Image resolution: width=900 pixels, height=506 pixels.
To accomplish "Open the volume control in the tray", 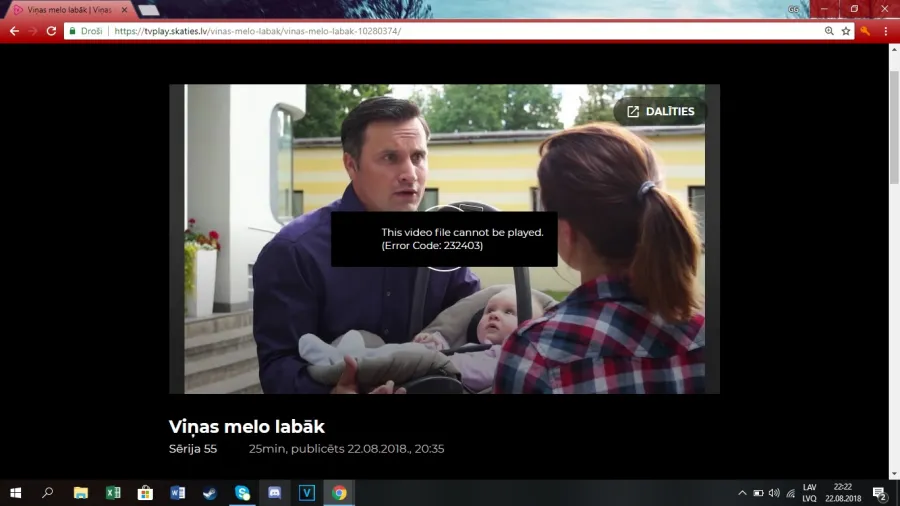I will coord(774,493).
